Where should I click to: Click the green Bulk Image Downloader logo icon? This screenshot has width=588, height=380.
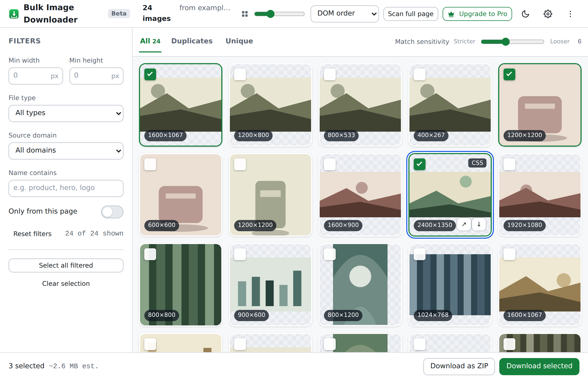[x=14, y=14]
